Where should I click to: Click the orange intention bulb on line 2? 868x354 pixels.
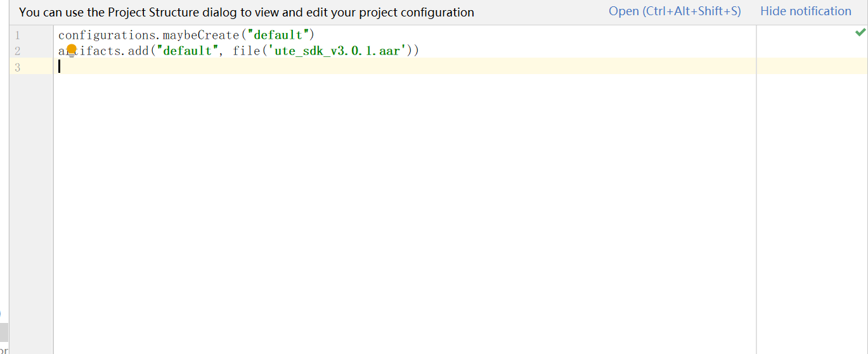72,49
